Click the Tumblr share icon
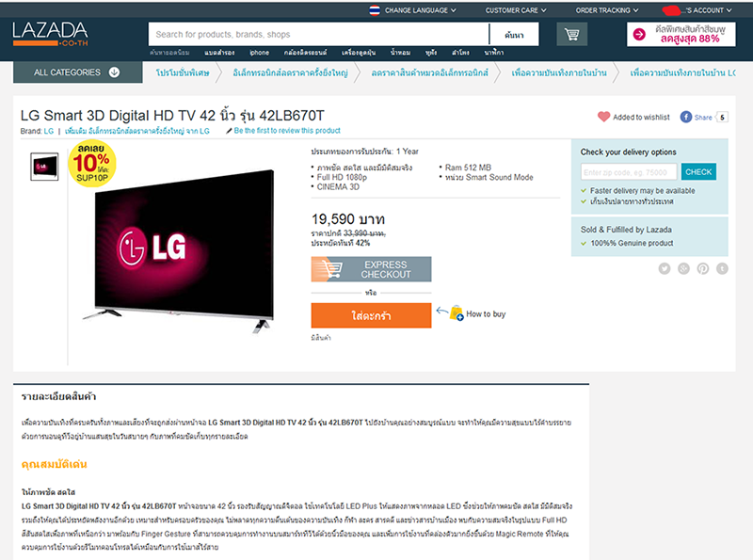 click(x=722, y=268)
